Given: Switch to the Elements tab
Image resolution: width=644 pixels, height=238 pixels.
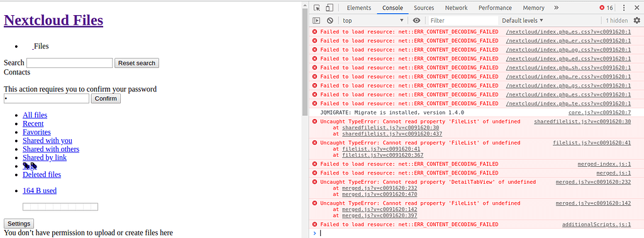Looking at the screenshot, I should click(x=358, y=8).
